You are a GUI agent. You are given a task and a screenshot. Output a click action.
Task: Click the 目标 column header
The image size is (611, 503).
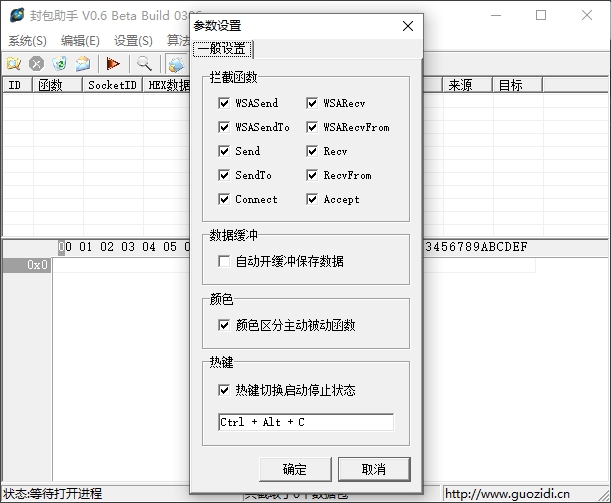tap(517, 85)
